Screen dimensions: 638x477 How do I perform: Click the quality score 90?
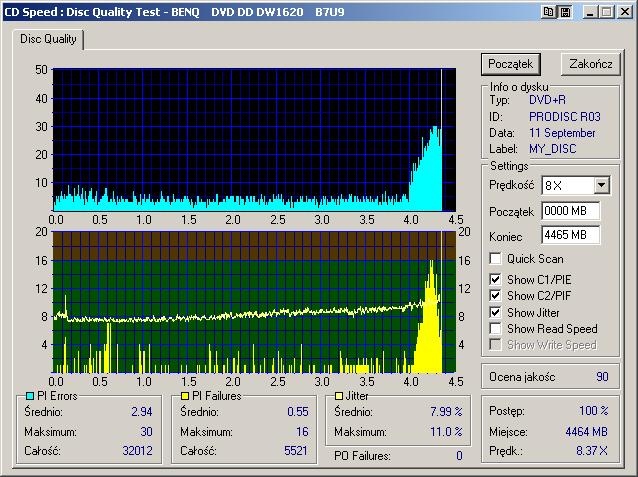pos(602,376)
